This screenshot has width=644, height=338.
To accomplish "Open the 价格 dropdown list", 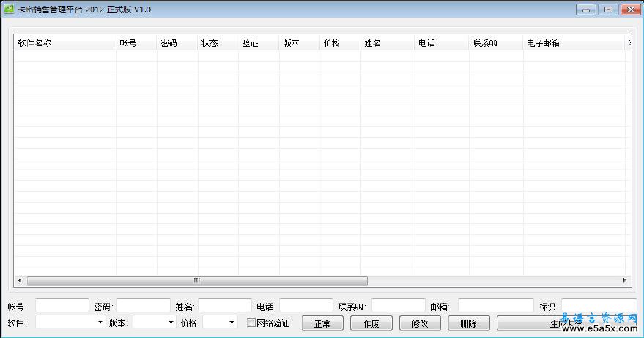I will [x=232, y=323].
